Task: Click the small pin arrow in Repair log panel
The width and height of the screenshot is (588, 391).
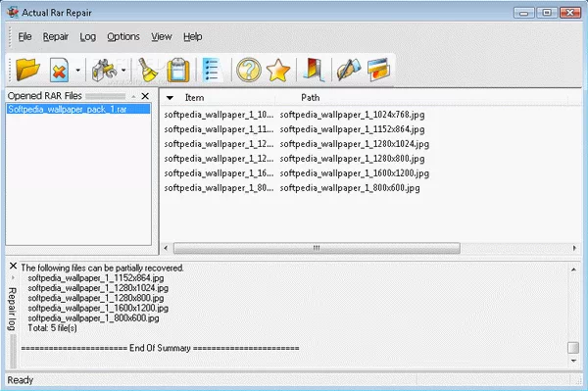Action: (13, 277)
